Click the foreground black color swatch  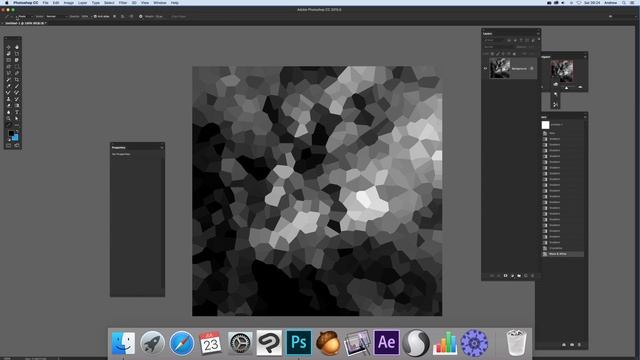(11, 133)
